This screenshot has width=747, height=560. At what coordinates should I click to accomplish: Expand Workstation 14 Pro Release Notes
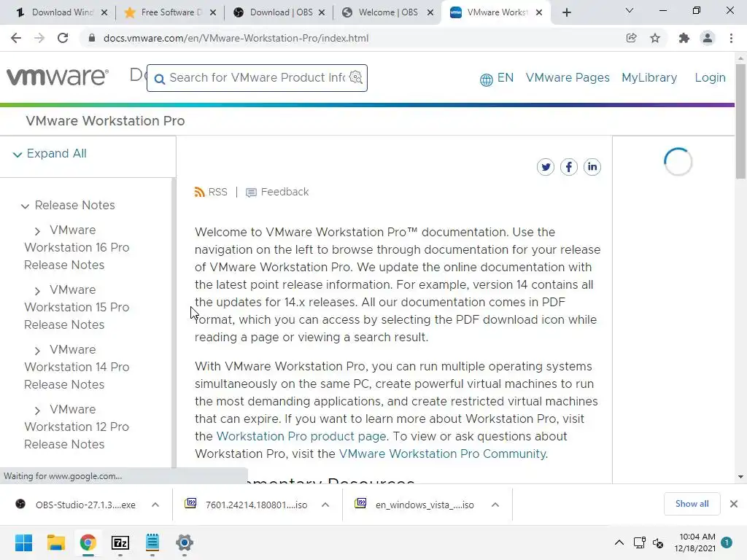coord(38,351)
